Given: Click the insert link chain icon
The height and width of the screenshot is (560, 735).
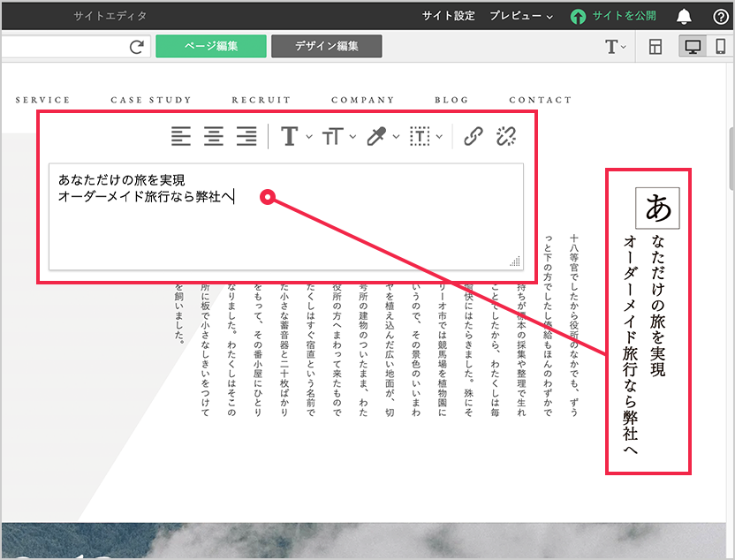Looking at the screenshot, I should pyautogui.click(x=474, y=136).
